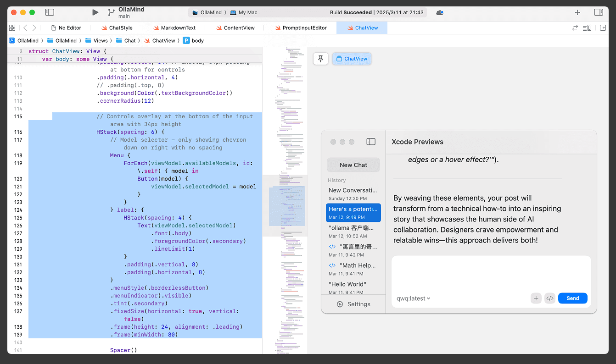The image size is (616, 364).
Task: Click the "History" section label
Action: point(337,180)
